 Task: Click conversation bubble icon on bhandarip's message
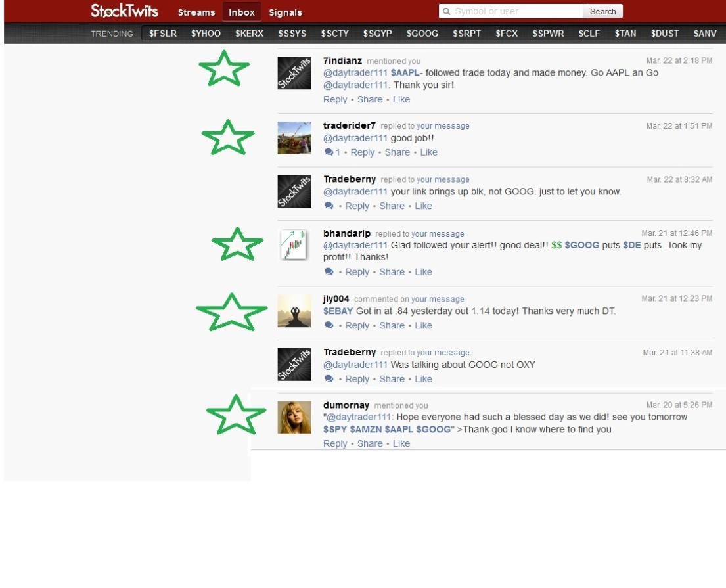[x=329, y=272]
